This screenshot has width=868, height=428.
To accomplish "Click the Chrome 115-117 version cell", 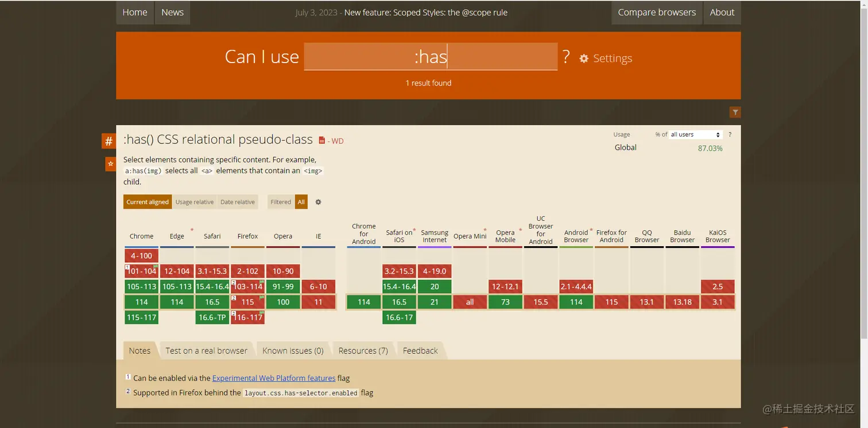I will pyautogui.click(x=141, y=317).
